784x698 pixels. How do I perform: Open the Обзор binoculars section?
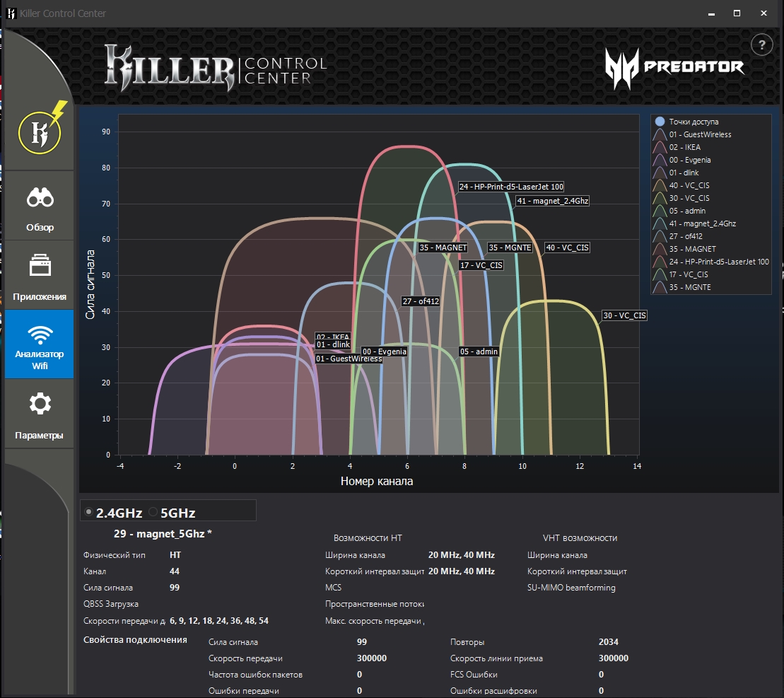40,206
